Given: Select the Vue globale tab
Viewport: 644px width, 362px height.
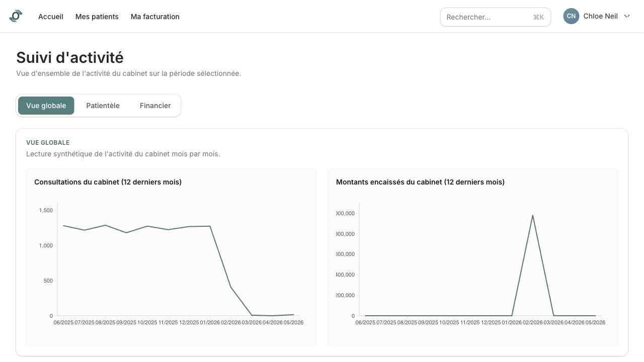Looking at the screenshot, I should (46, 106).
